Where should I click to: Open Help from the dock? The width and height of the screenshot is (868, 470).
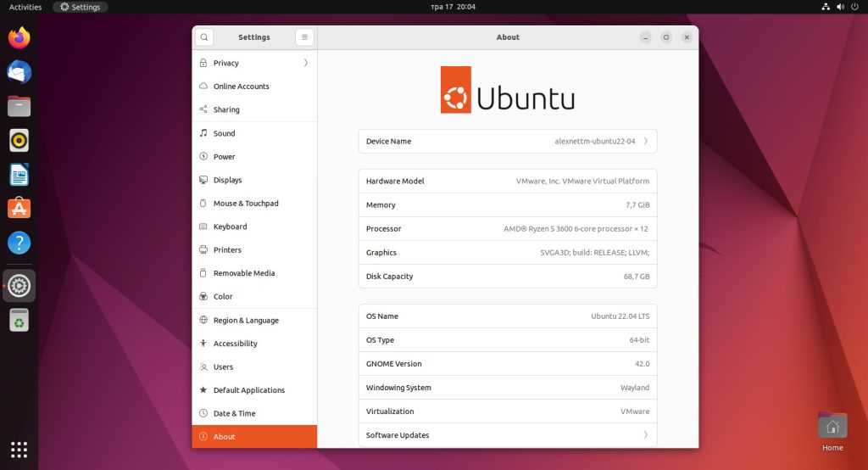tap(19, 243)
